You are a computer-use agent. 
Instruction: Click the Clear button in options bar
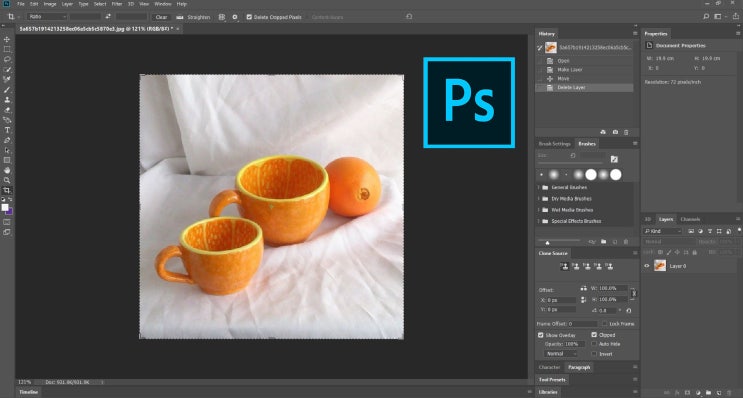click(x=162, y=17)
